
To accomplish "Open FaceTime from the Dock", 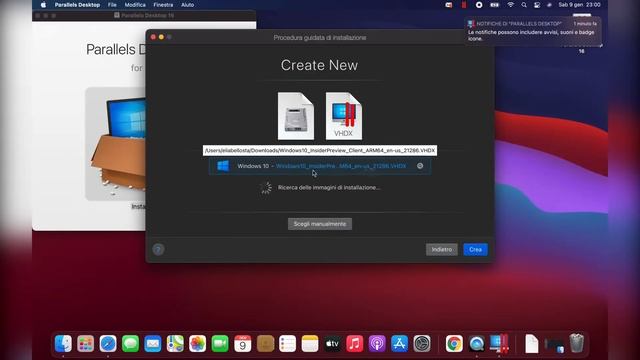I will coord(220,344).
